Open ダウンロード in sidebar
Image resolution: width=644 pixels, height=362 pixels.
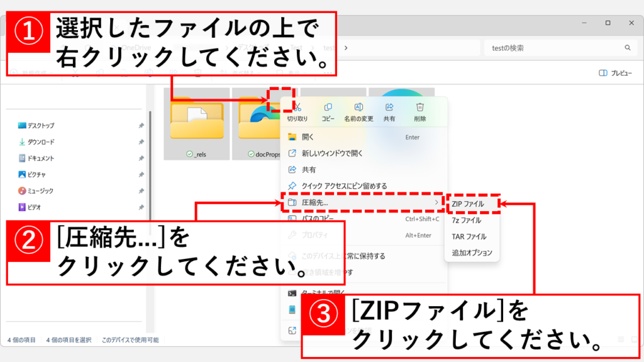[36, 142]
